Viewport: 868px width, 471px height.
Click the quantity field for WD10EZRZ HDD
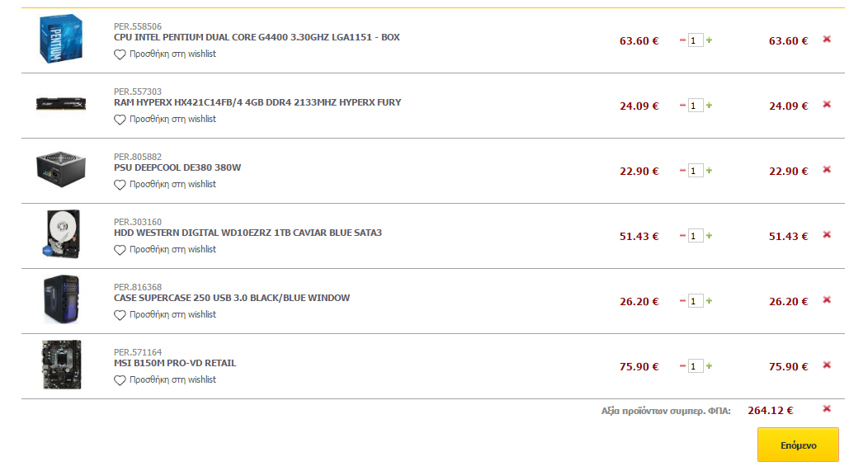(696, 236)
